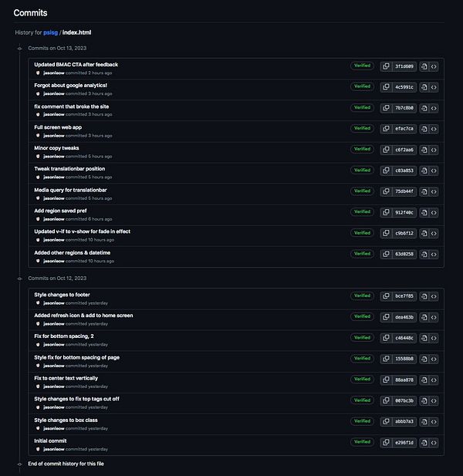Copy full SHA for commit efac7ca
This screenshot has height=476, width=463.
tap(386, 129)
